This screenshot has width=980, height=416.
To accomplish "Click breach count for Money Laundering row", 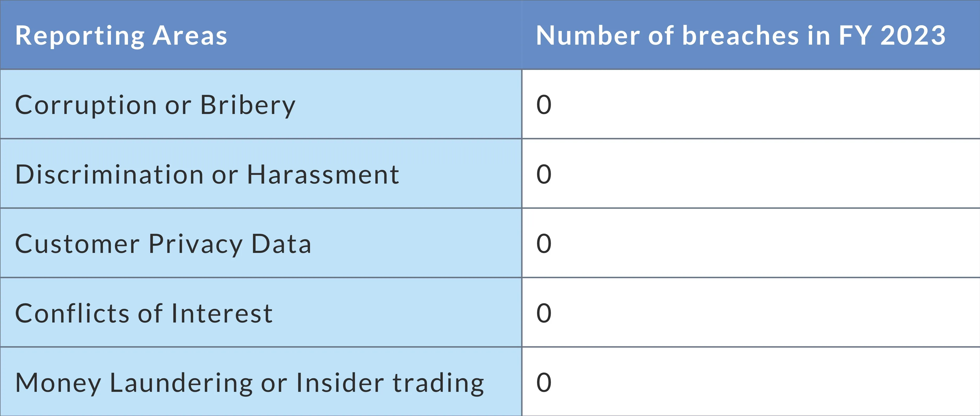I will [x=544, y=383].
